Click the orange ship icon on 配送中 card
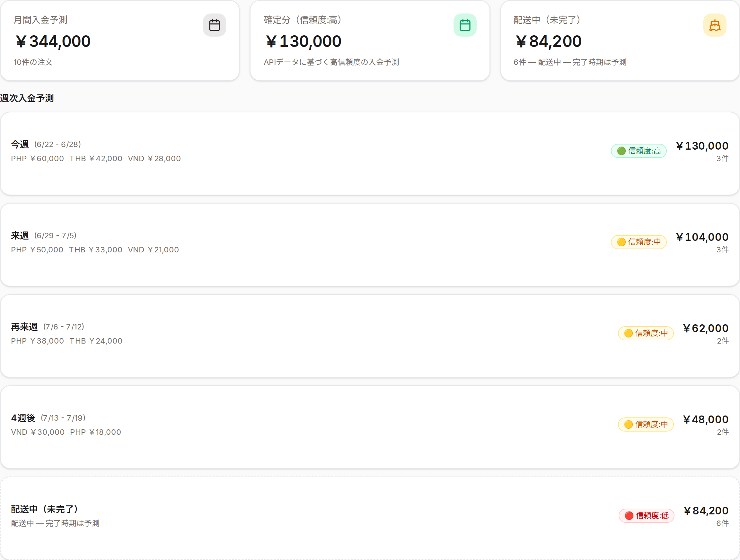Screen dimensions: 740x560 click(715, 25)
